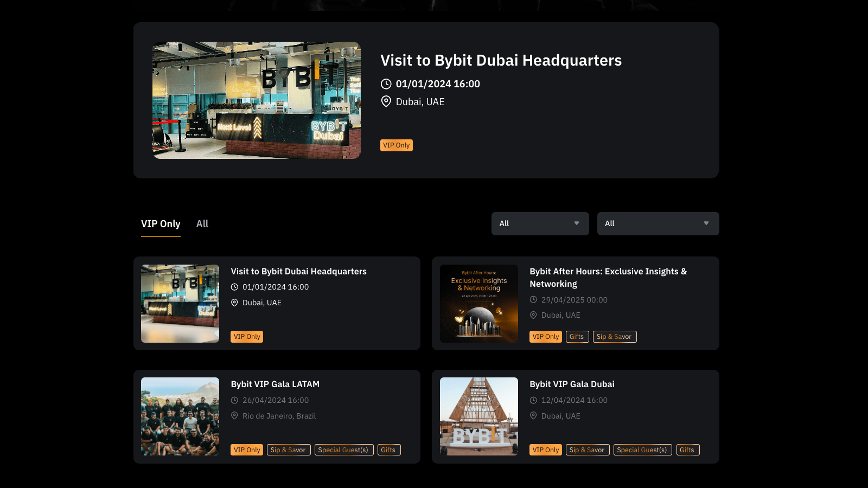The height and width of the screenshot is (488, 868).
Task: Switch to the All tab
Action: click(202, 223)
